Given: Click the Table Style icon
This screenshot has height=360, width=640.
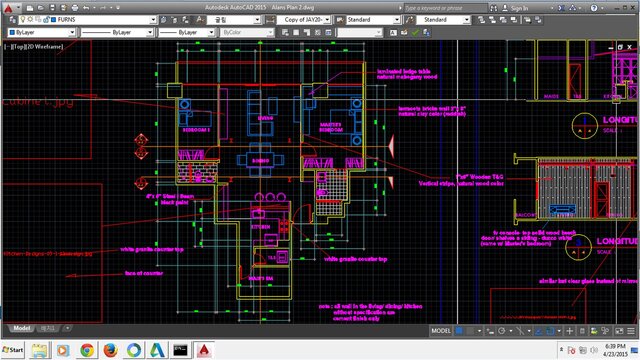Looking at the screenshot, I should click(340, 20).
